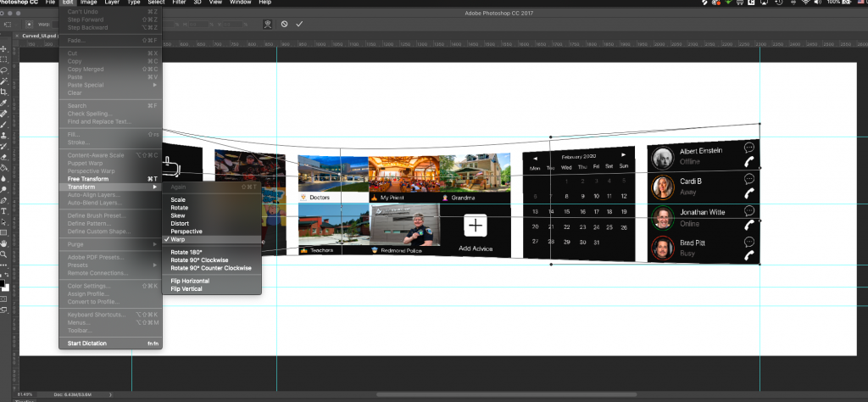Viewport: 868px width, 402px height.
Task: Change screen mode at toolbar bottom
Action: point(4,310)
